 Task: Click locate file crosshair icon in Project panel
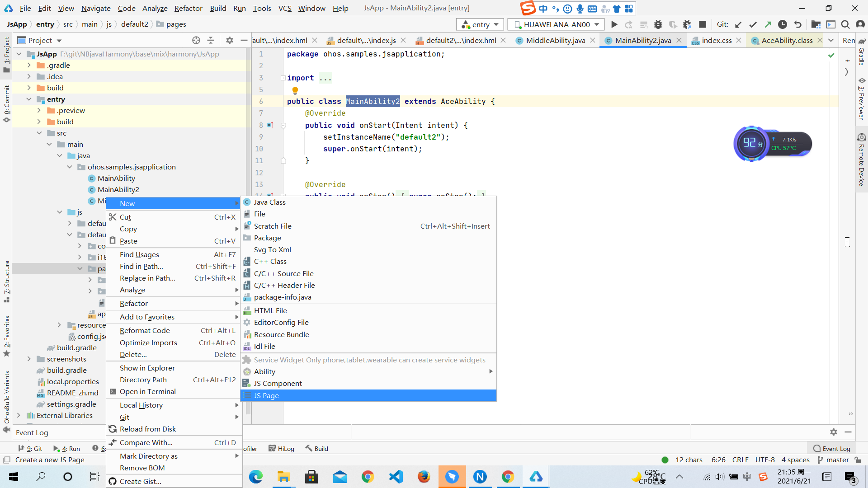click(x=196, y=40)
